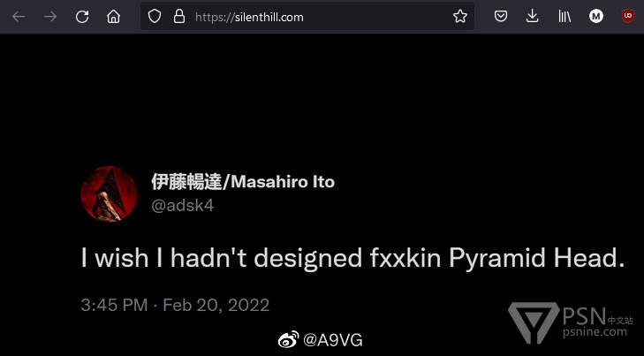Go to the browser home page
The height and width of the screenshot is (356, 644).
click(113, 16)
